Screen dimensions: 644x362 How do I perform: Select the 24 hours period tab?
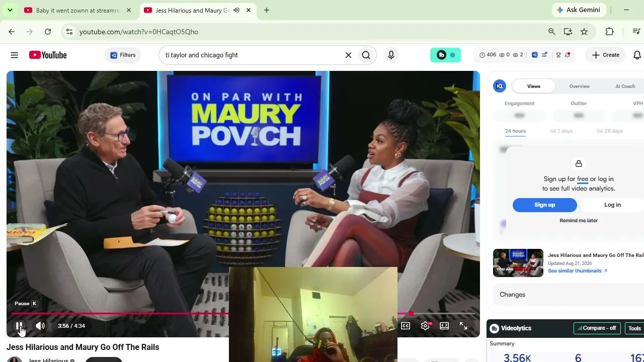[515, 131]
